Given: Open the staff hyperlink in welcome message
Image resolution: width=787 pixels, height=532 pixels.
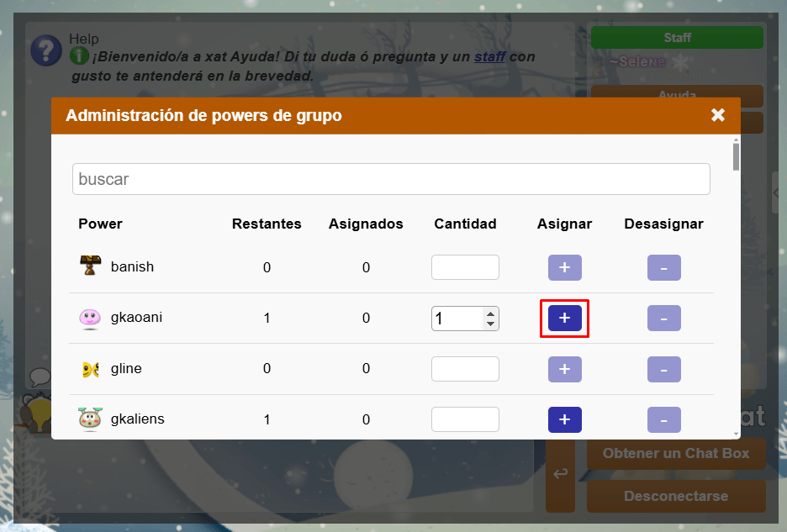Looking at the screenshot, I should click(489, 57).
